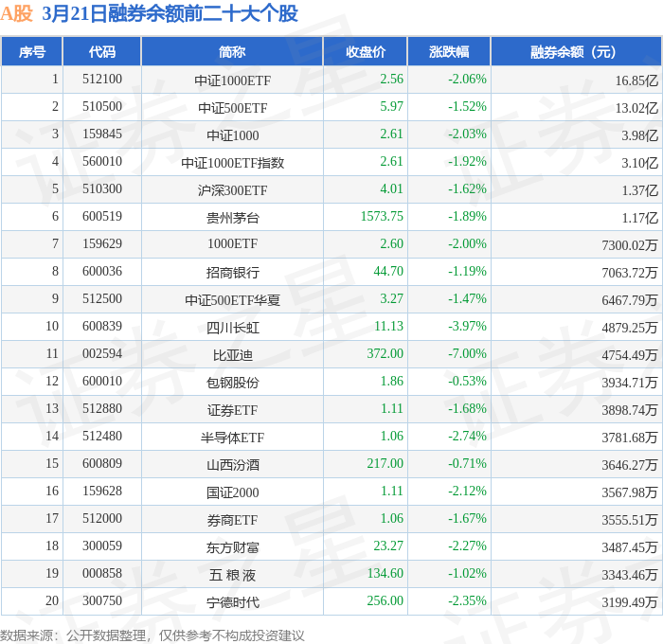Screen dimensions: 663x644
Task: Click balance value 3343.46万
Action: pos(630,575)
